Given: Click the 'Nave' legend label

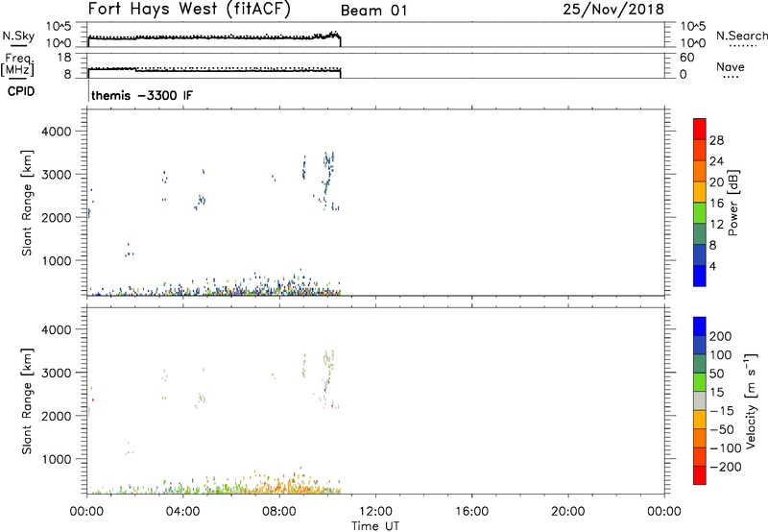Looking at the screenshot, I should coord(731,67).
